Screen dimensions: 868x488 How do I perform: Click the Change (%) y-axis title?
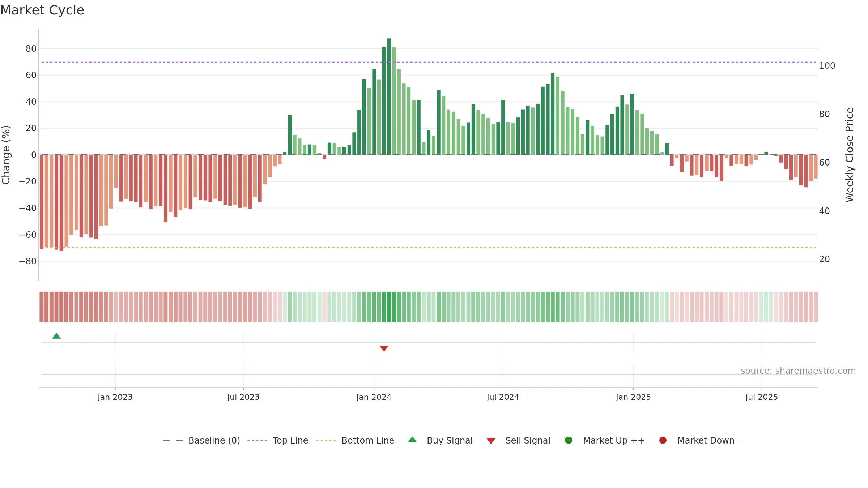[6, 155]
